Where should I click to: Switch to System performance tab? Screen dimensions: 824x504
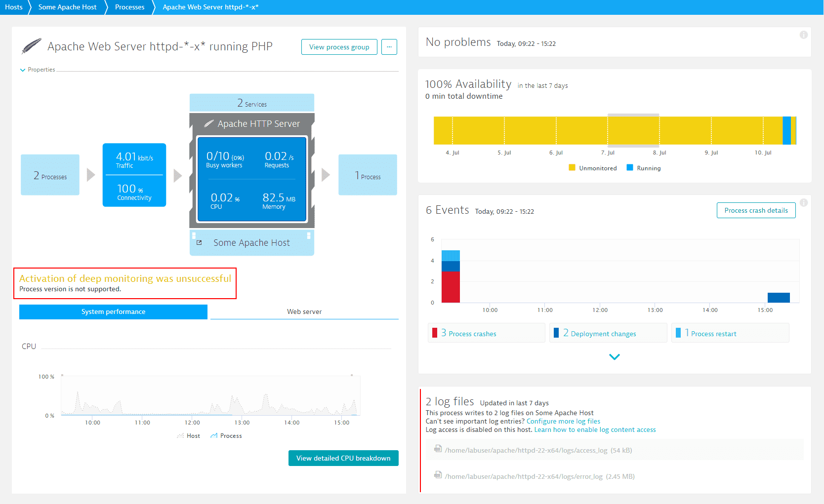(x=113, y=311)
